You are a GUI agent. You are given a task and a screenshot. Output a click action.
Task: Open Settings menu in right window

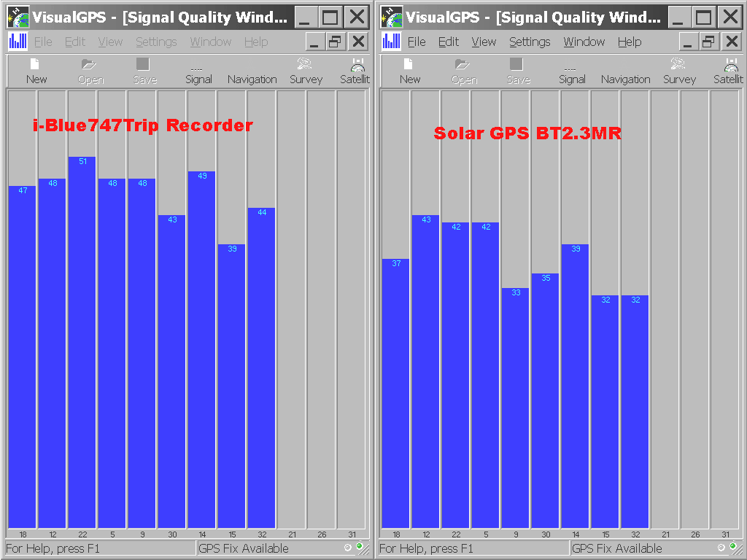click(x=530, y=42)
